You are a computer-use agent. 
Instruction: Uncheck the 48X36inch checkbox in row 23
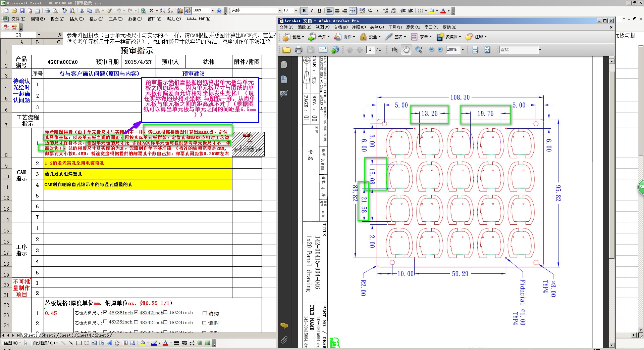pyautogui.click(x=105, y=312)
